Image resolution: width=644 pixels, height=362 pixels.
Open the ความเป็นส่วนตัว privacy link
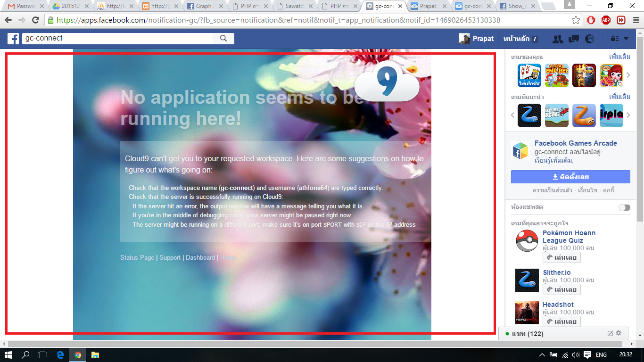(553, 190)
